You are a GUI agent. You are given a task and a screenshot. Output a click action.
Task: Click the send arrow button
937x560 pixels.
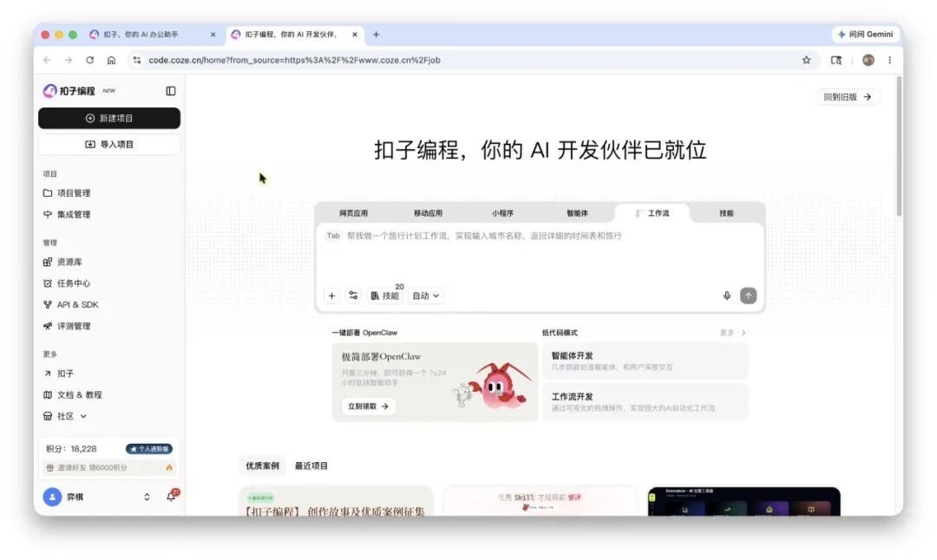[748, 296]
